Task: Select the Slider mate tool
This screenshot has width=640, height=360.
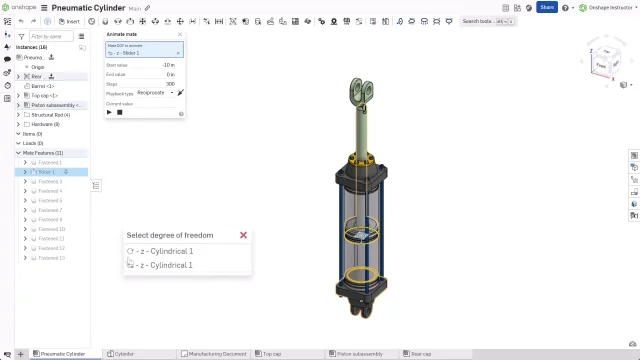Action: tap(130, 21)
